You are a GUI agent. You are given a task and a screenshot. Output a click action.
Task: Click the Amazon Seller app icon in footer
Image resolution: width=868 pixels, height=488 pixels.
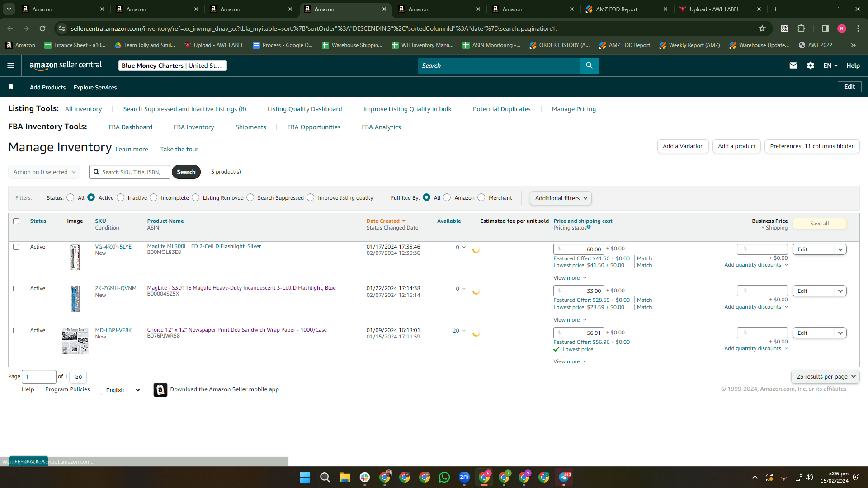pos(160,389)
